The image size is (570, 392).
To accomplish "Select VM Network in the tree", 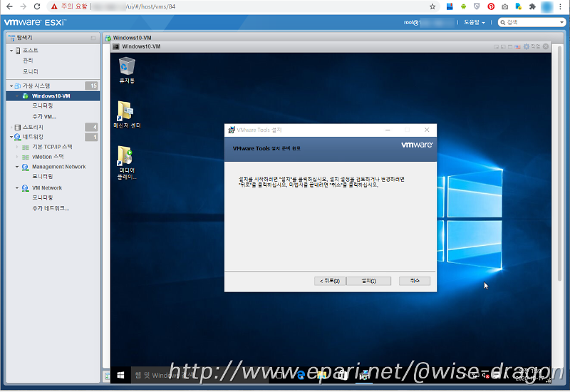I will (47, 188).
